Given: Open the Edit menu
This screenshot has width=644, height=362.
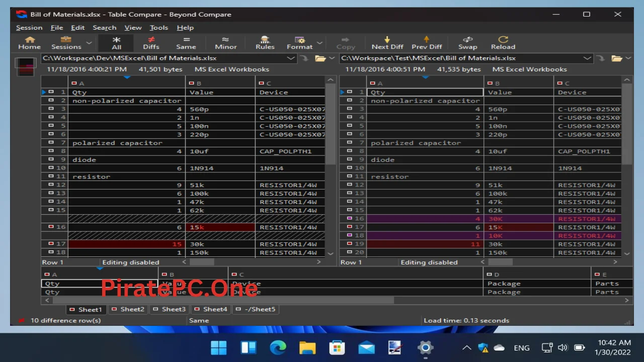Looking at the screenshot, I should tap(77, 28).
